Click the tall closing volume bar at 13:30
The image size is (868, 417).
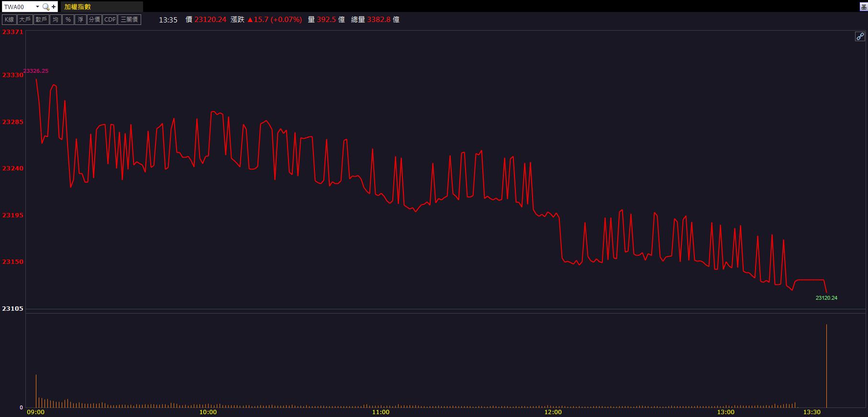pos(826,366)
